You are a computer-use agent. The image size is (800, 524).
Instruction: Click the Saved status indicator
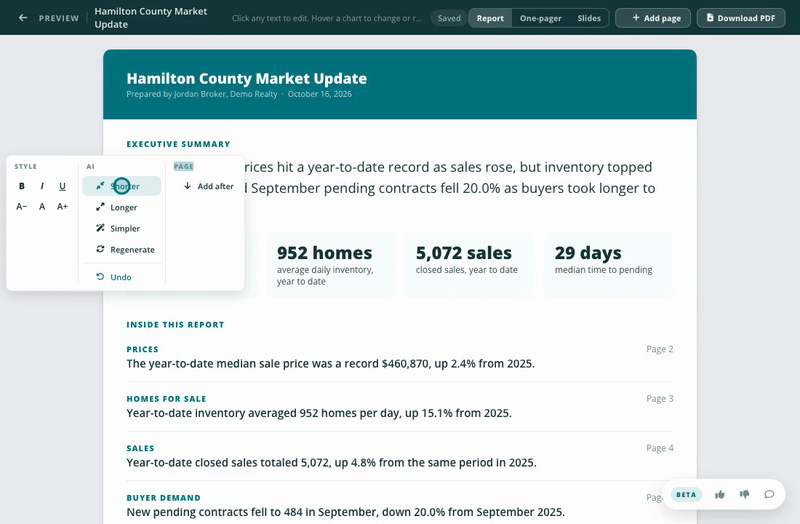tap(448, 18)
